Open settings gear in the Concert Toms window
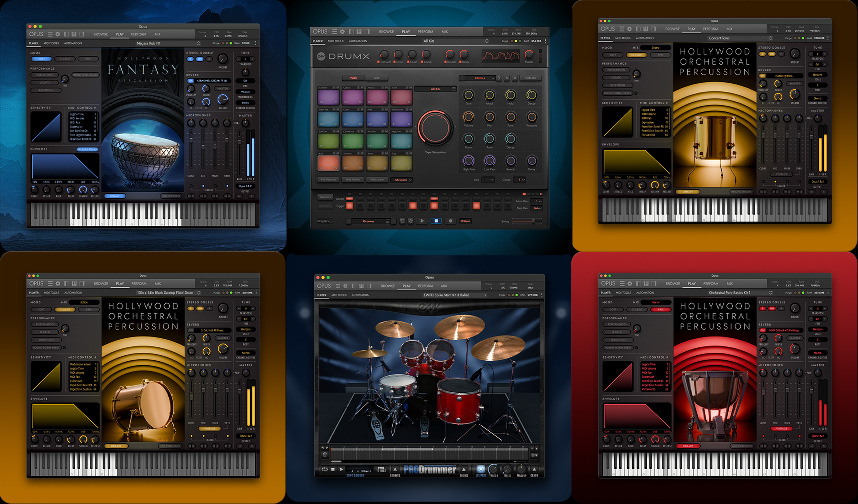 (x=629, y=29)
